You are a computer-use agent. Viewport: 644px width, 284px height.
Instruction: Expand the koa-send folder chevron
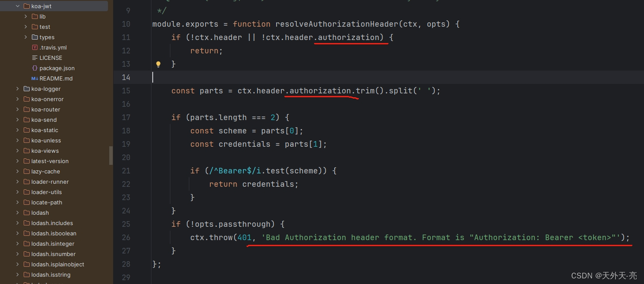click(x=18, y=120)
